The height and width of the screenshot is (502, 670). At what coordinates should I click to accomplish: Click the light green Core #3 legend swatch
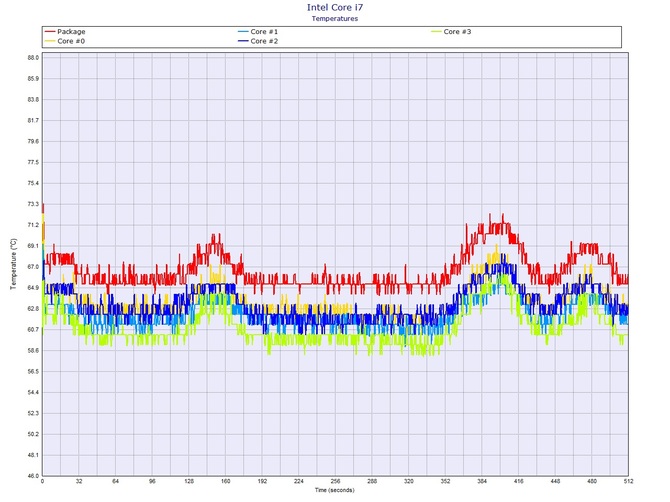tap(436, 32)
